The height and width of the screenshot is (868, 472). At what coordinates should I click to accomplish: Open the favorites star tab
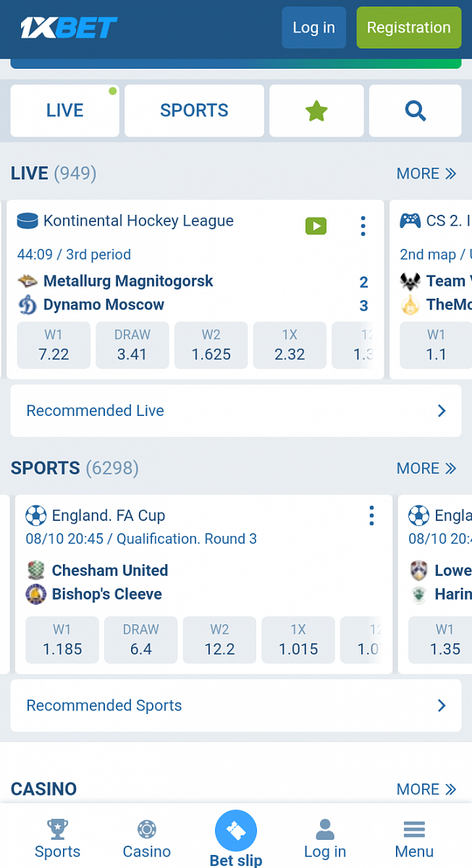(x=316, y=111)
